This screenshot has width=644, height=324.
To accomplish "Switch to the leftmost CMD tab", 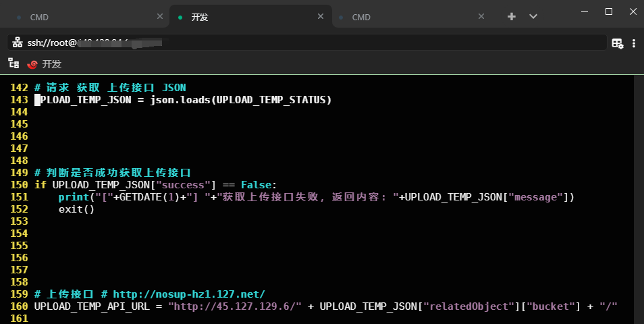I will tap(81, 17).
